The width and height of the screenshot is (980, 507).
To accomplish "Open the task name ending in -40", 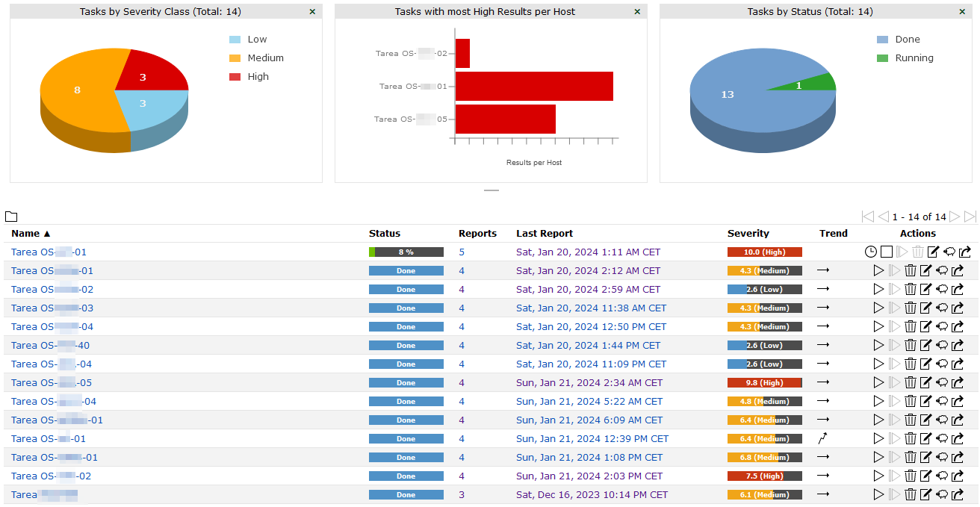I will (x=50, y=346).
